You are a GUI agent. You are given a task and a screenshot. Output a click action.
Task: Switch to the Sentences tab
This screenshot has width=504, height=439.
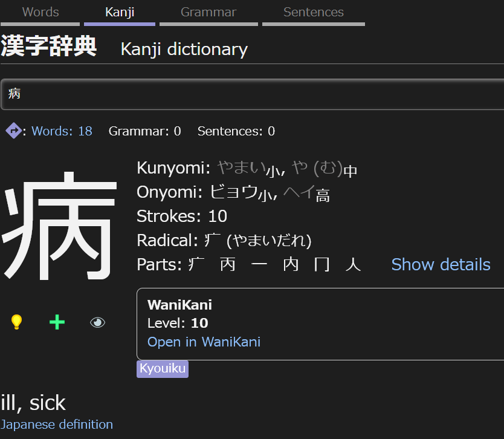(313, 11)
